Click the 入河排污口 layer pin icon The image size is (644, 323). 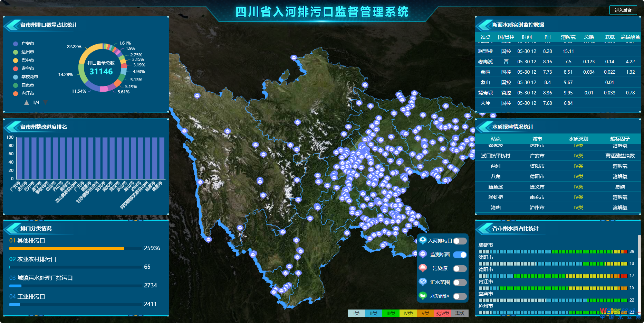pyautogui.click(x=423, y=240)
